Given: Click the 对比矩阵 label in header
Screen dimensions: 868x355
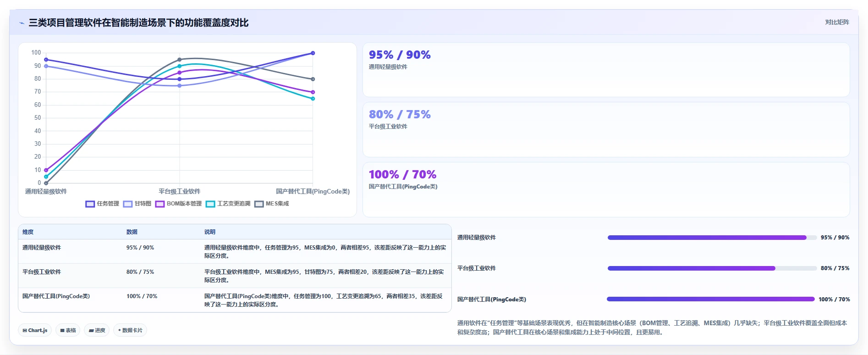Looking at the screenshot, I should coord(837,22).
